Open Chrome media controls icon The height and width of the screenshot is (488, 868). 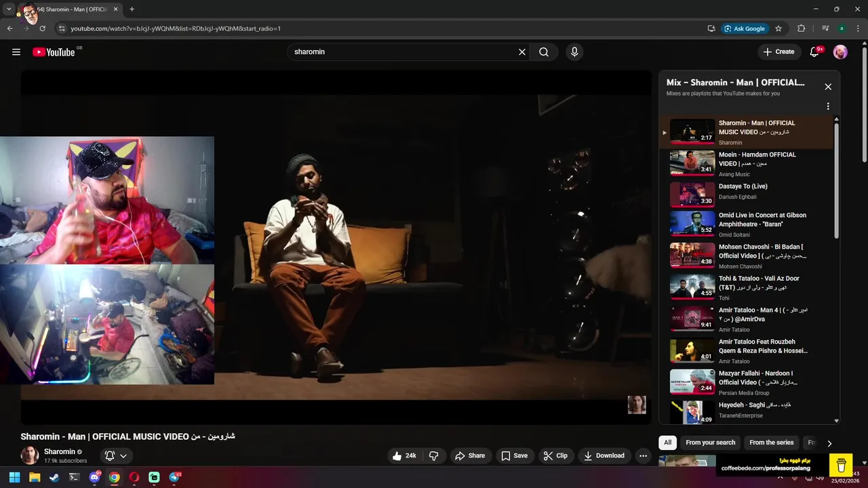[825, 28]
